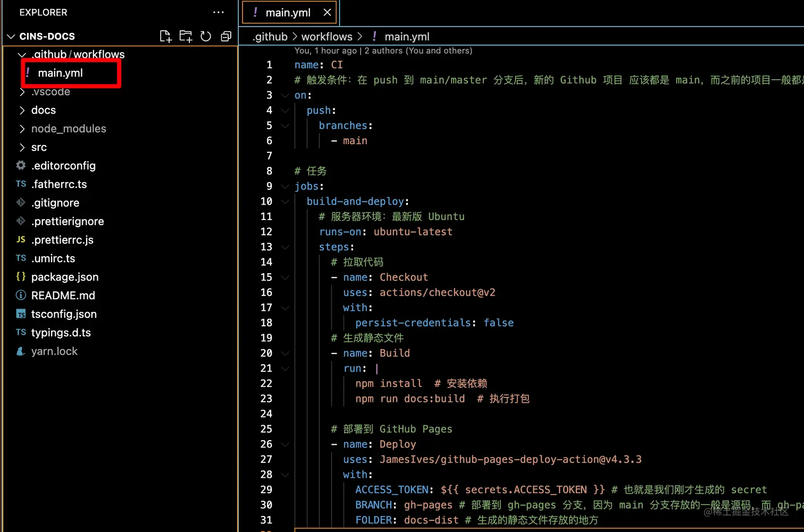
Task: Fold the 'with:' block at line 28
Action: 285,475
